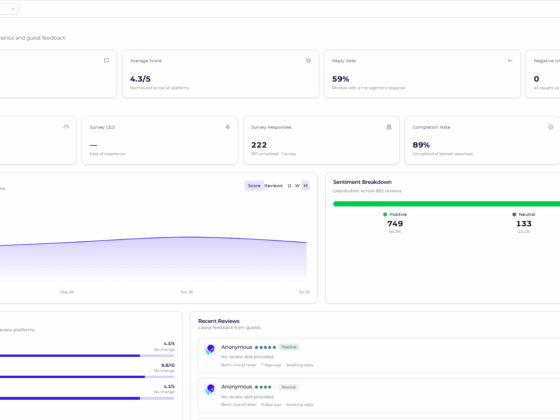Click the 89% completion rate value
560x420 pixels.
[421, 145]
